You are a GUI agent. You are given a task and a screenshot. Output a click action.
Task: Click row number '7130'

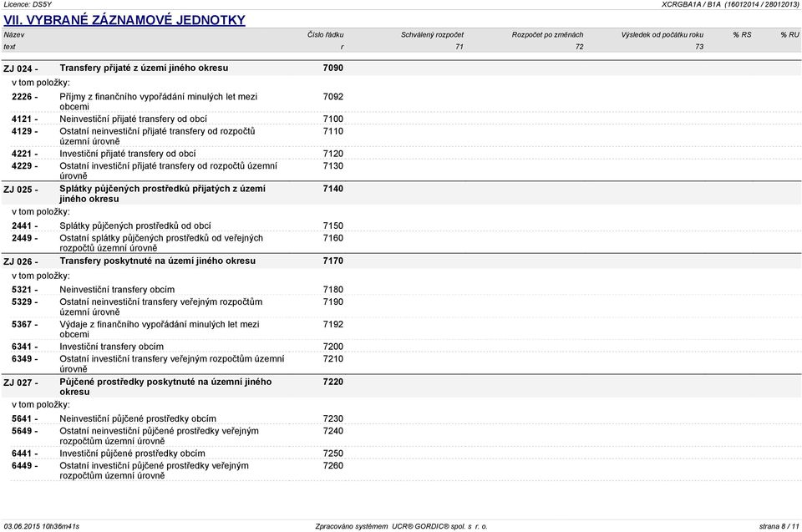coord(333,166)
